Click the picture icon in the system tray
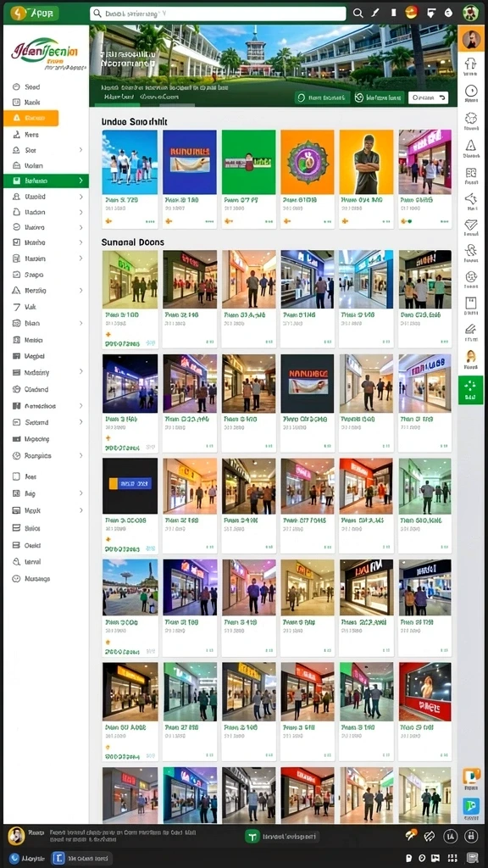 coord(436,859)
